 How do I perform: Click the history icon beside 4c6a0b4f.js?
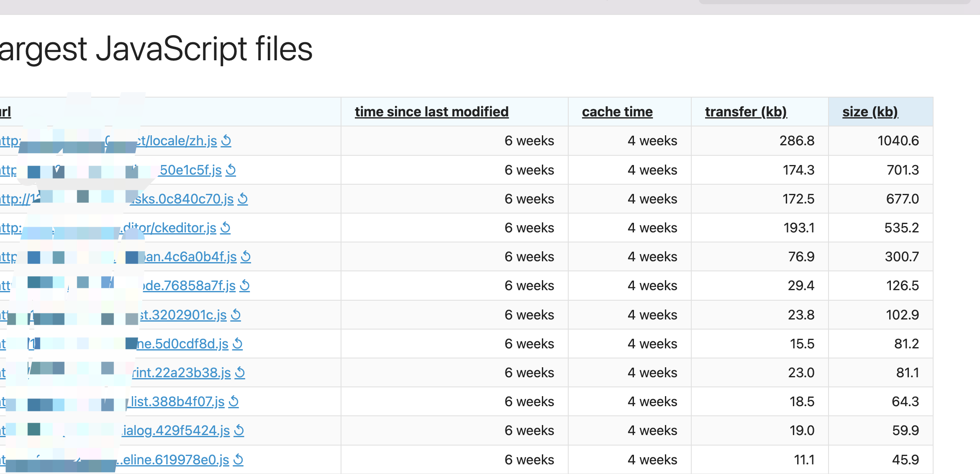pyautogui.click(x=246, y=257)
